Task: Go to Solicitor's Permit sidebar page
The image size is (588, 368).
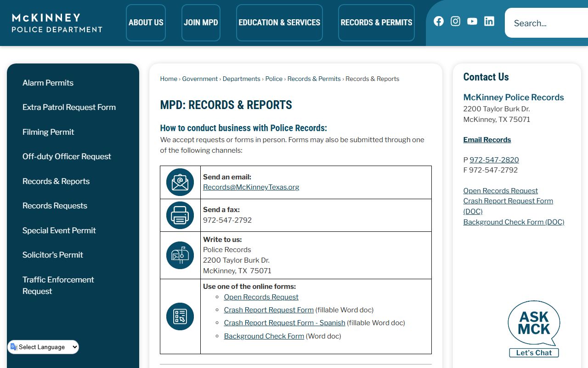Action: click(53, 255)
